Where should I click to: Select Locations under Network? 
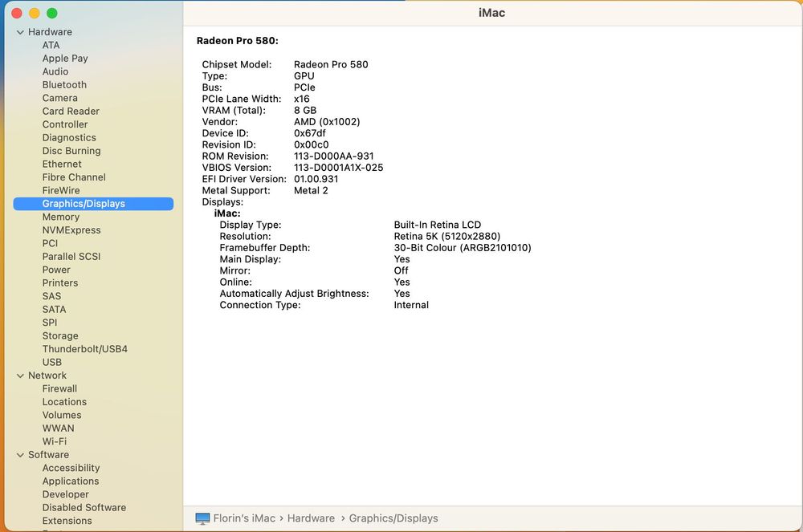64,402
